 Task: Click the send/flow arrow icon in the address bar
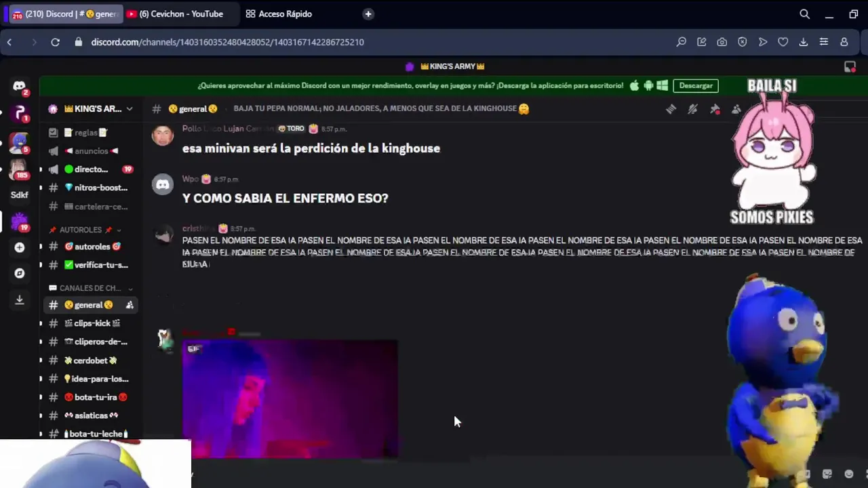tap(763, 42)
